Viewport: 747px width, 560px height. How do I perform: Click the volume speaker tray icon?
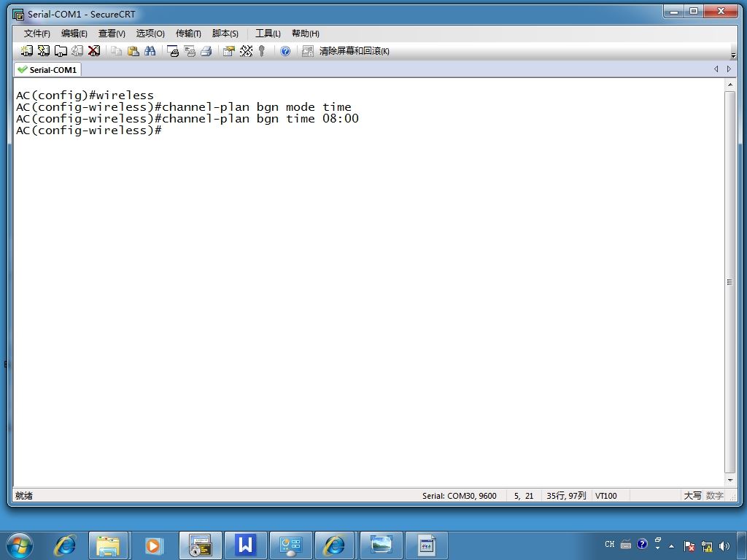(724, 546)
